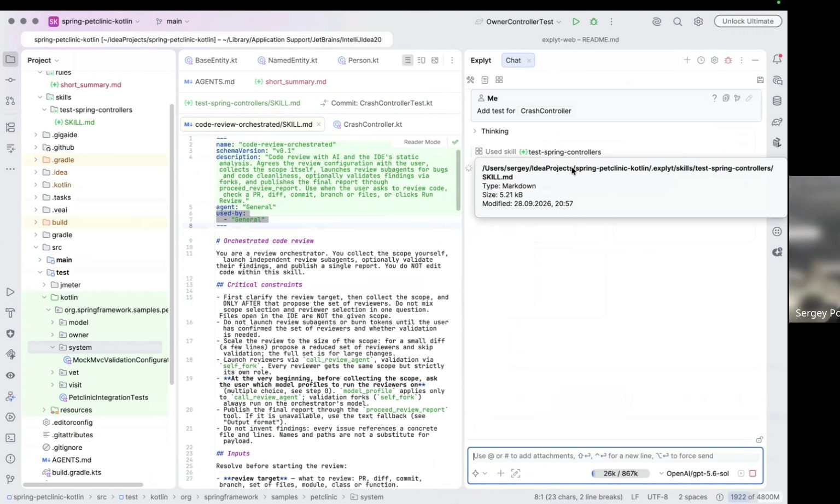Screen dimensions: 840x504
Task: Open the Search Everywhere magnifier
Action: click(678, 21)
